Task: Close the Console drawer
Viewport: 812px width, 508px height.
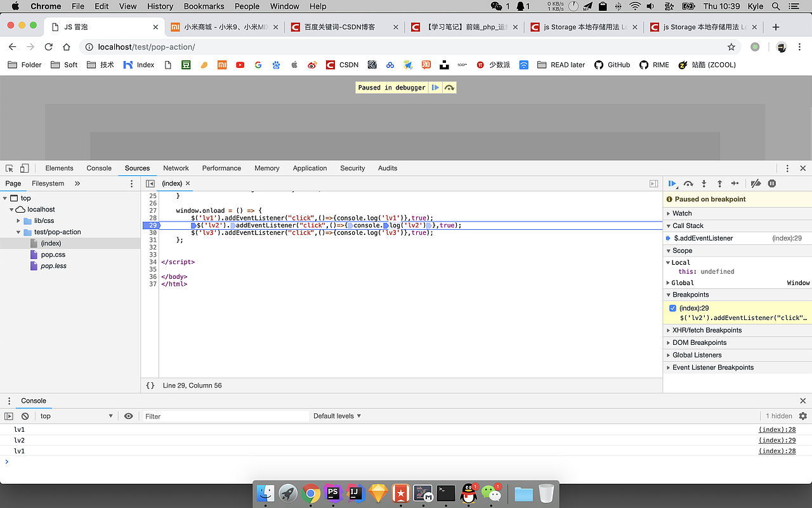Action: [x=803, y=401]
